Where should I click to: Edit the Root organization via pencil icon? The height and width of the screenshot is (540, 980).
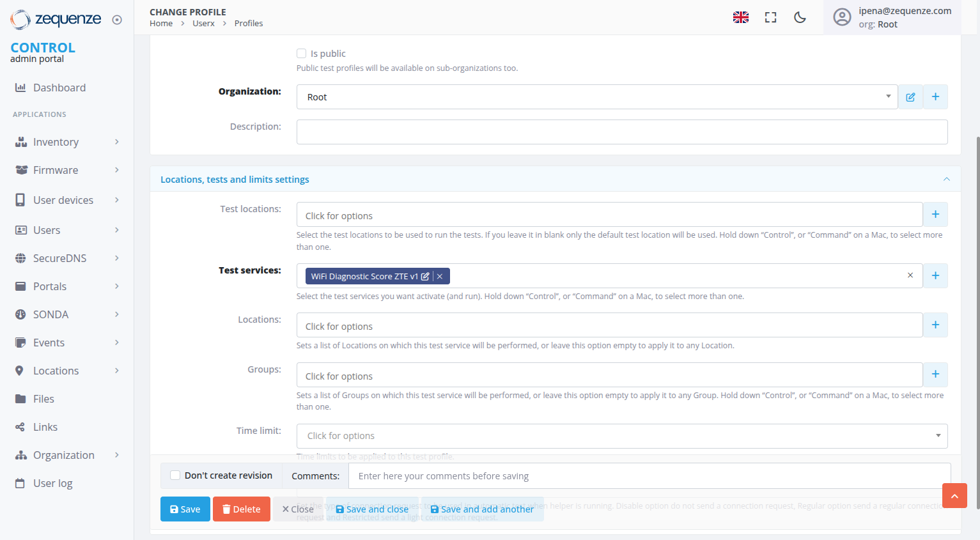(910, 96)
